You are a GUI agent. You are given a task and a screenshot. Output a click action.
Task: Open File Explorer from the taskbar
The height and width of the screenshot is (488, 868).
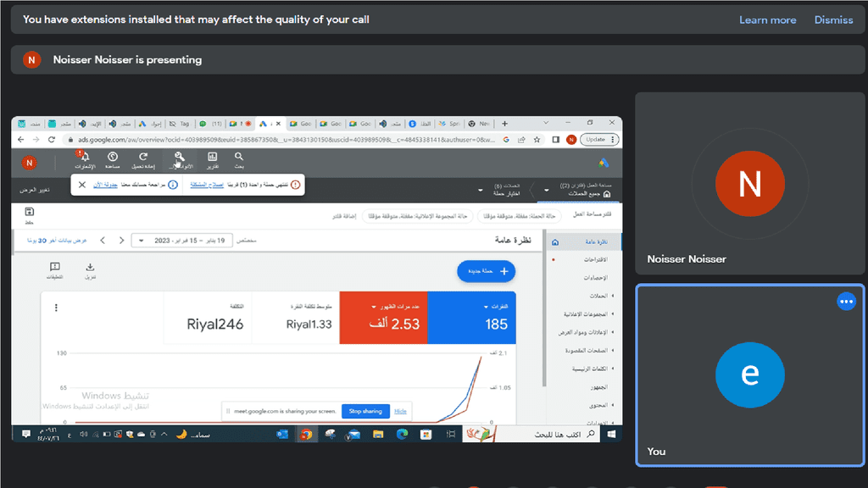(x=378, y=435)
